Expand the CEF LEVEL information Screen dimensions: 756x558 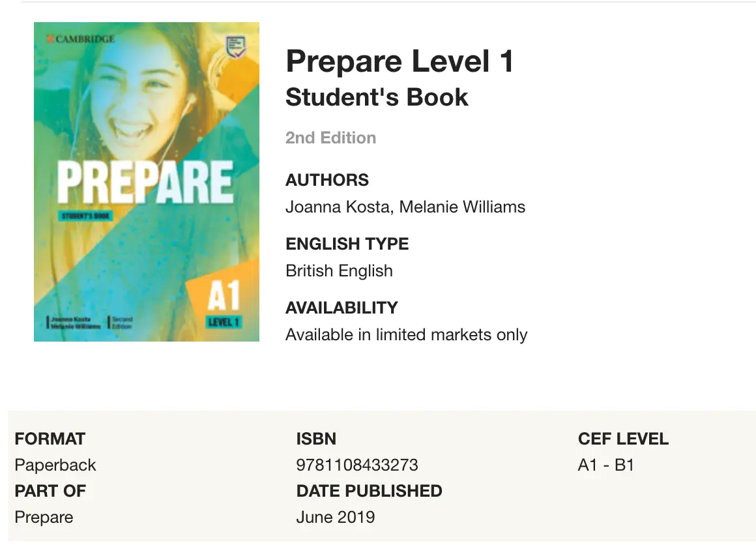623,439
